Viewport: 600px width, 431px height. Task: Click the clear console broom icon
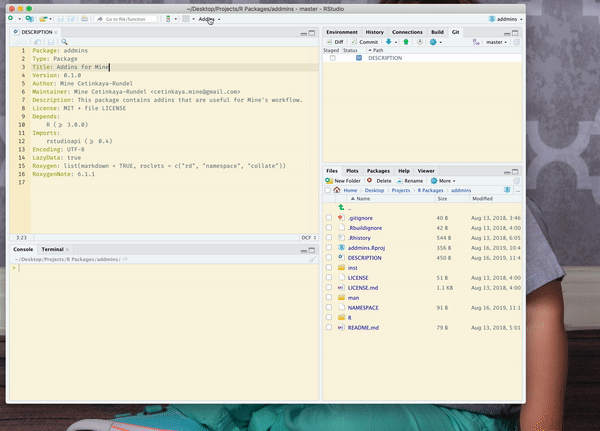[x=313, y=259]
